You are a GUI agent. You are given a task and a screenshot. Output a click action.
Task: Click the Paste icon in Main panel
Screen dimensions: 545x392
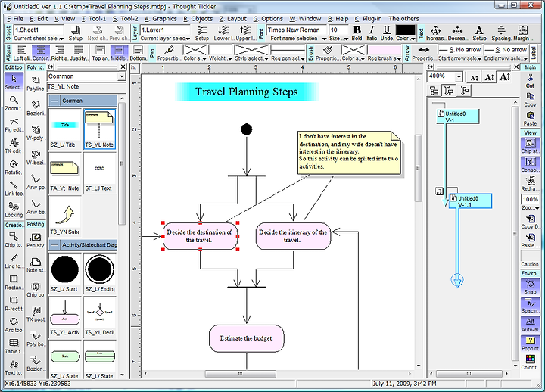pyautogui.click(x=530, y=118)
